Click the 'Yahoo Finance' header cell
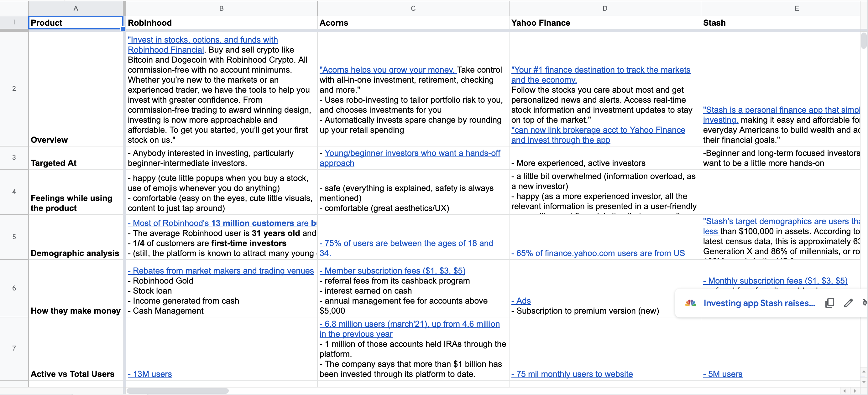 click(x=605, y=23)
